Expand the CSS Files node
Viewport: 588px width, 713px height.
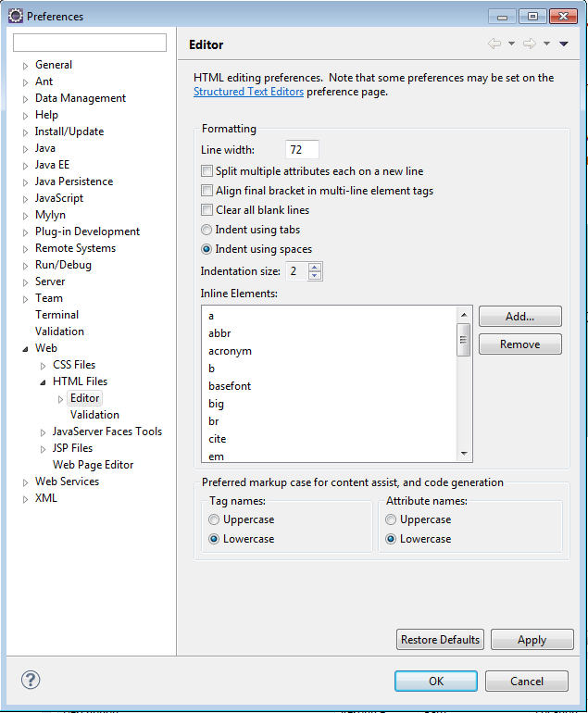tap(44, 366)
